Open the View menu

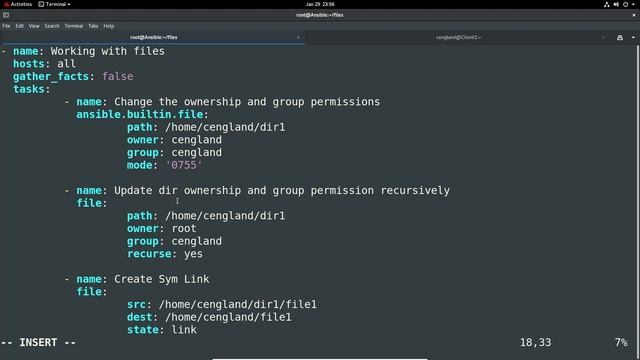pyautogui.click(x=34, y=26)
